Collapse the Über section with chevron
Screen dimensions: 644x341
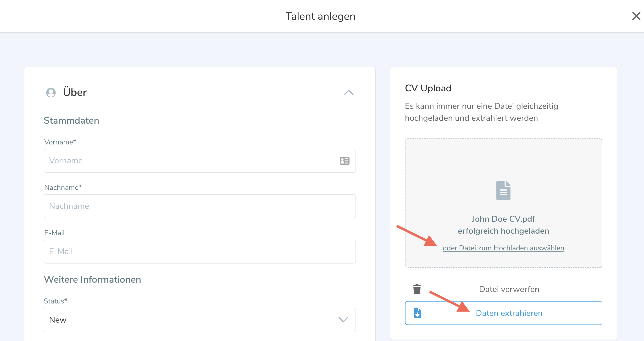click(349, 93)
